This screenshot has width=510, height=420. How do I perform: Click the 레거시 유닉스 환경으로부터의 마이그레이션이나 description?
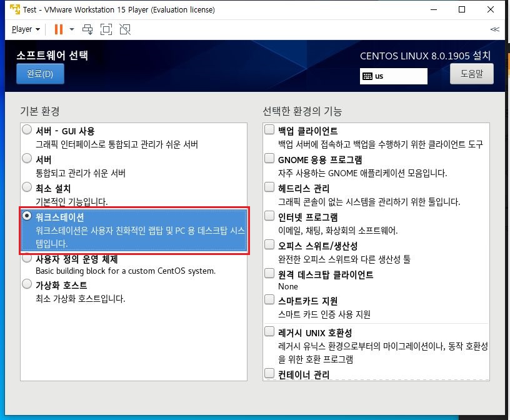(383, 352)
